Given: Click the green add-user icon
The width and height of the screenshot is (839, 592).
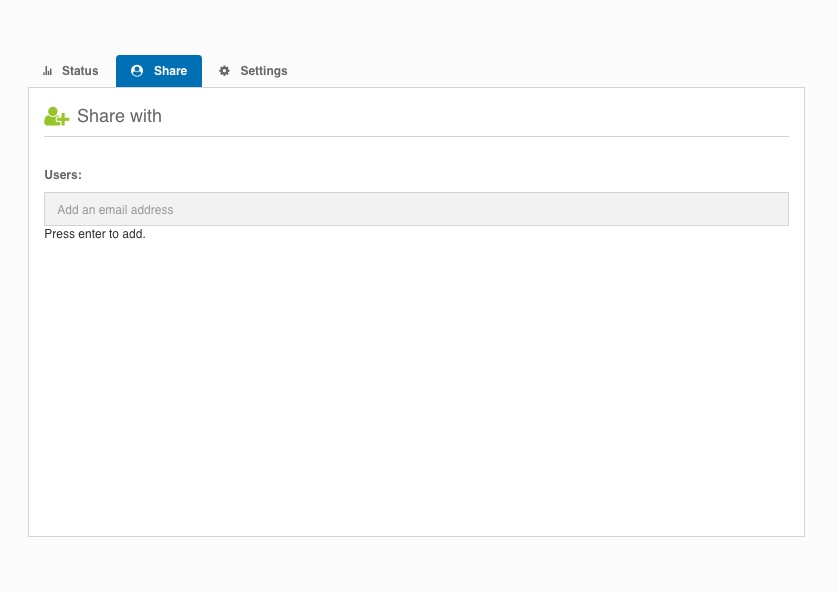Looking at the screenshot, I should [x=57, y=116].
